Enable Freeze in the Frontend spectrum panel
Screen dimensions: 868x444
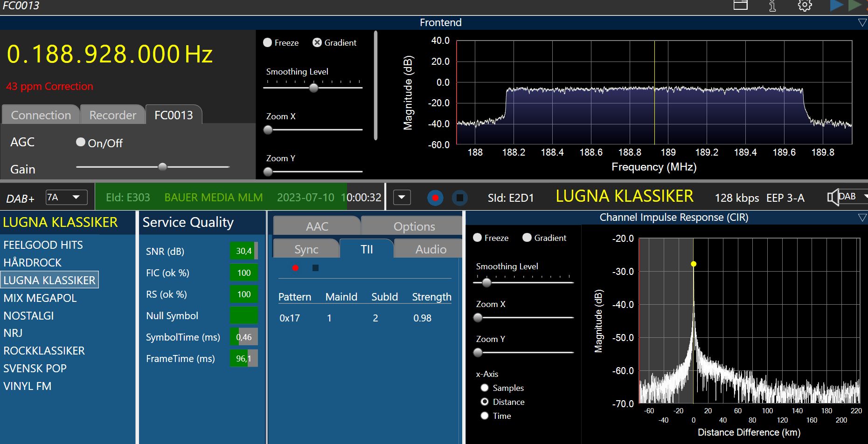268,42
